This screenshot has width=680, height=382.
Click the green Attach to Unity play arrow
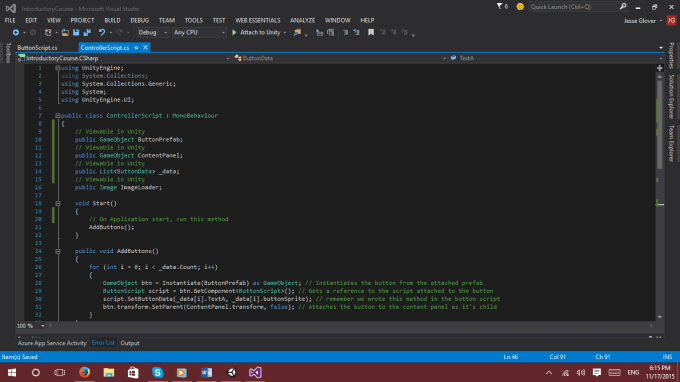[x=234, y=33]
